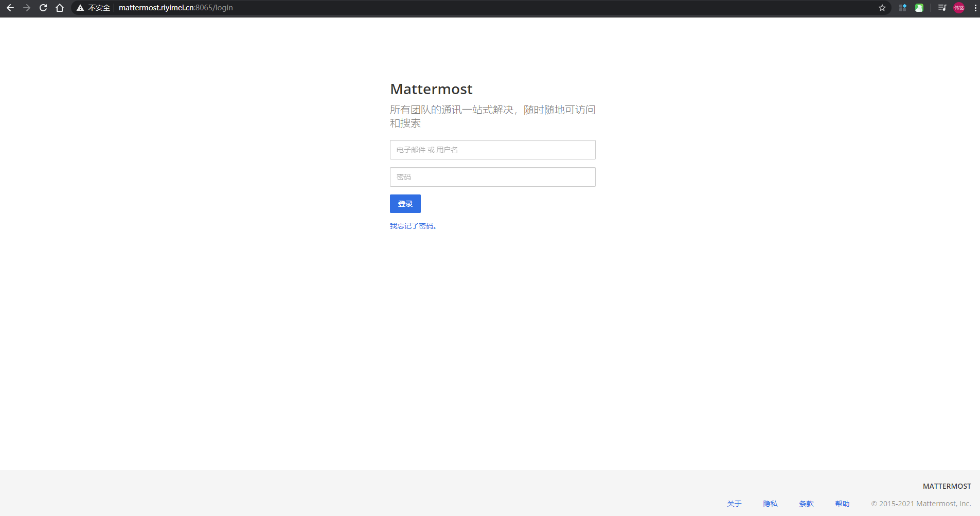The width and height of the screenshot is (980, 516).
Task: Click the 不安全 warning triangle icon
Action: [x=80, y=8]
